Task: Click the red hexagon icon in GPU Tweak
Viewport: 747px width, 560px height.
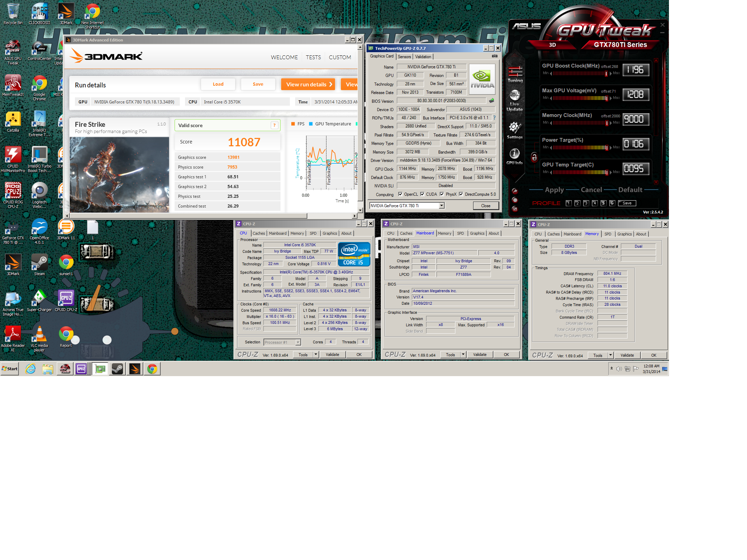Action: 515,200
